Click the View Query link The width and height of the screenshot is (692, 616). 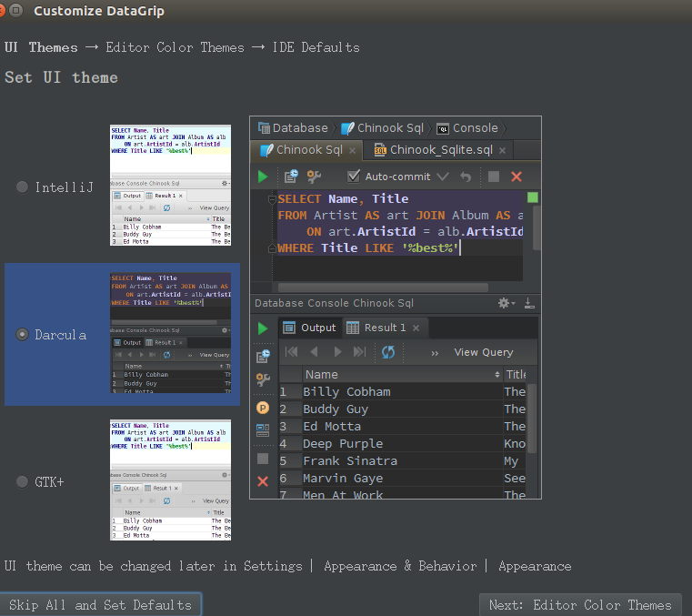[484, 352]
